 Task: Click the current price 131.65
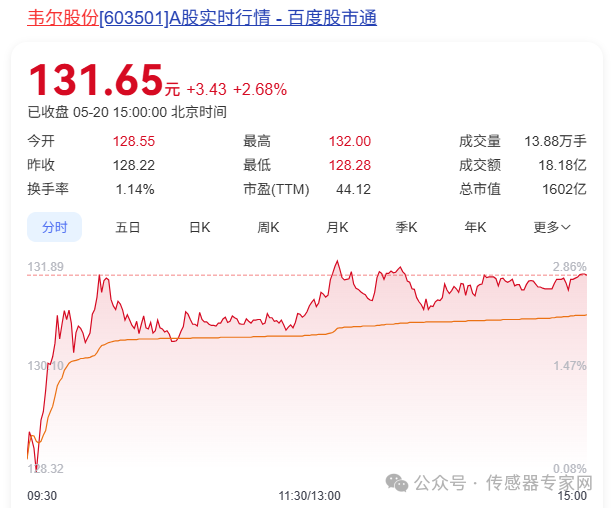click(x=95, y=81)
